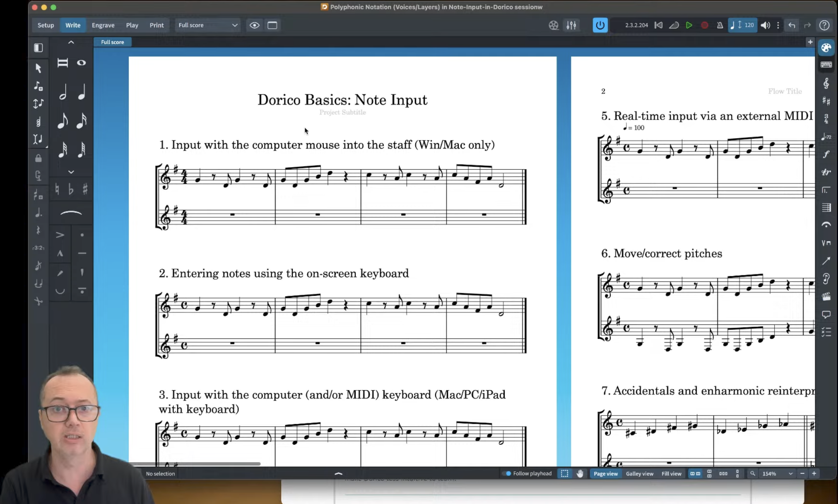Select the natural accidental
This screenshot has height=504, width=838.
(x=57, y=189)
